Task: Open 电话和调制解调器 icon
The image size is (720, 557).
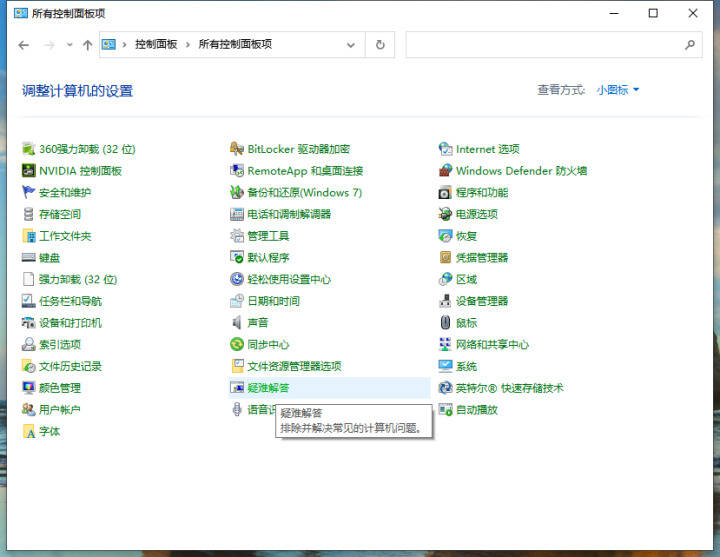Action: pyautogui.click(x=236, y=214)
